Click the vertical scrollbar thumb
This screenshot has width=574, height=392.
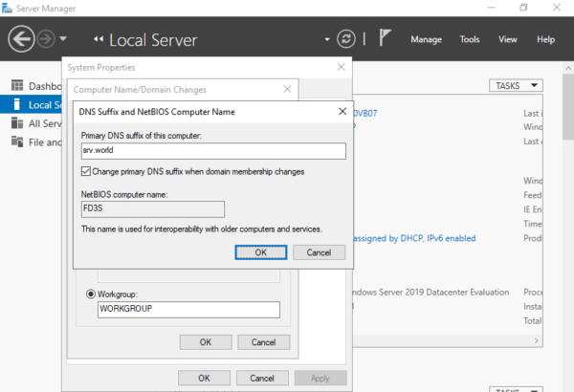tap(568, 106)
